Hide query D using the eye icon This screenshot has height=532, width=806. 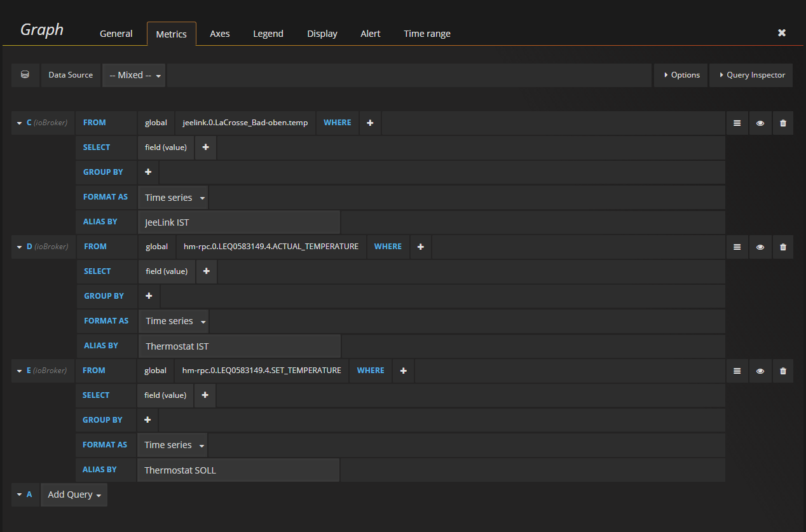point(760,247)
